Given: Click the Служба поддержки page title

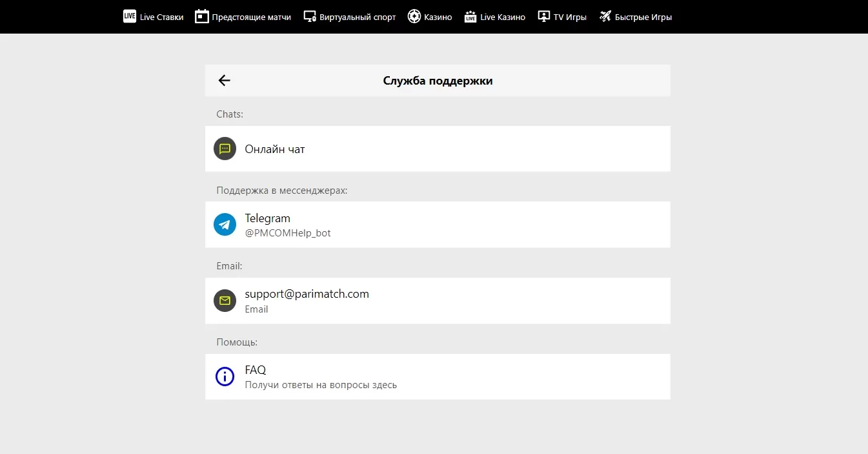Looking at the screenshot, I should (x=438, y=81).
